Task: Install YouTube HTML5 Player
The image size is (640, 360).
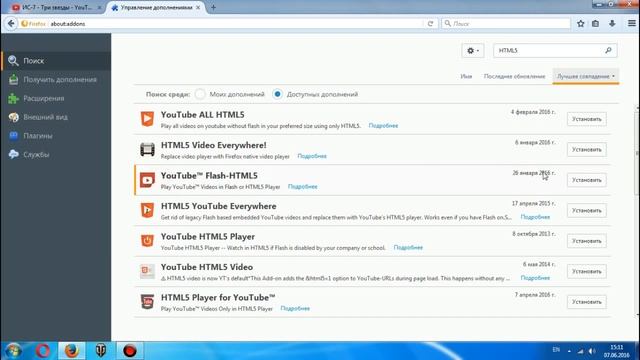Action: 587,241
